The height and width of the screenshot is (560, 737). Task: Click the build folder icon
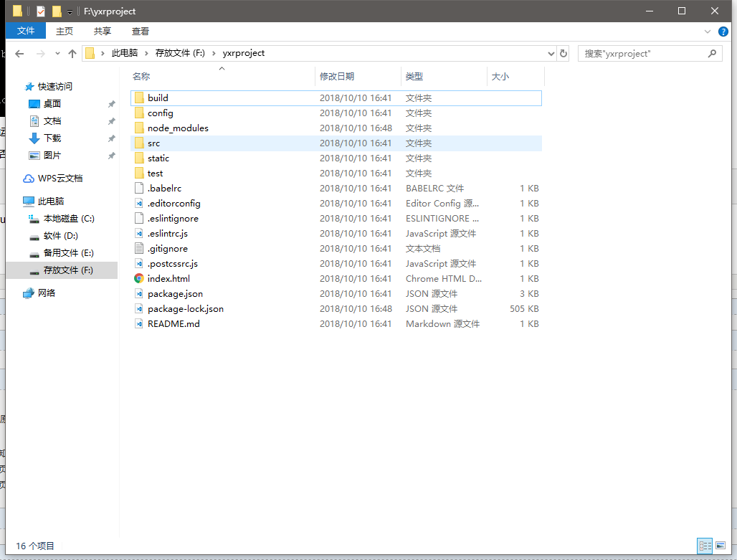139,98
